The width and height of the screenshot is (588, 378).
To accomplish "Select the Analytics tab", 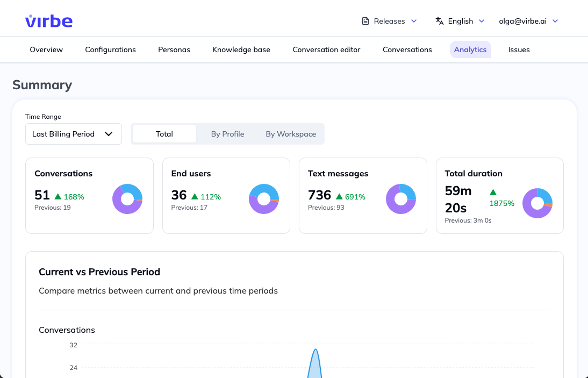I will [470, 49].
